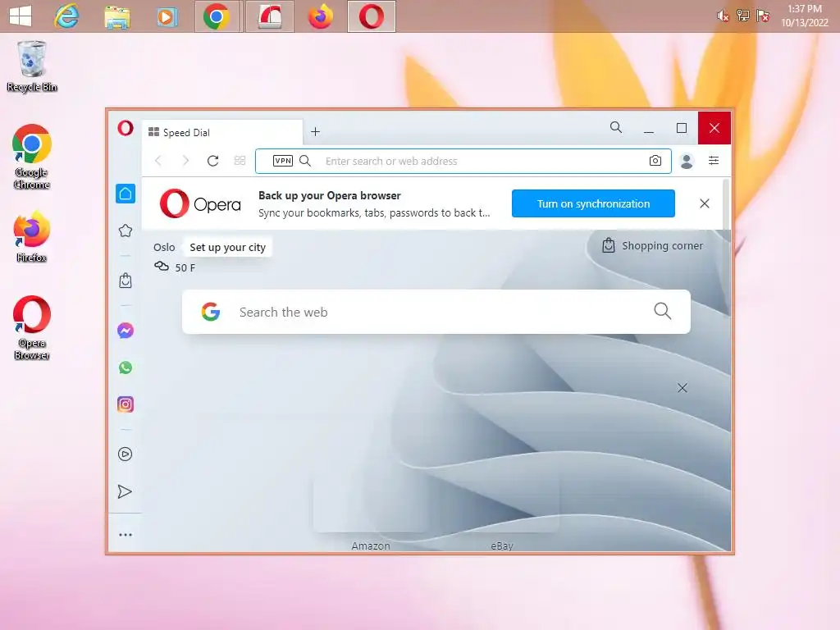Viewport: 840px width, 630px height.
Task: Select the Firefox desktop shortcut
Action: click(x=32, y=237)
